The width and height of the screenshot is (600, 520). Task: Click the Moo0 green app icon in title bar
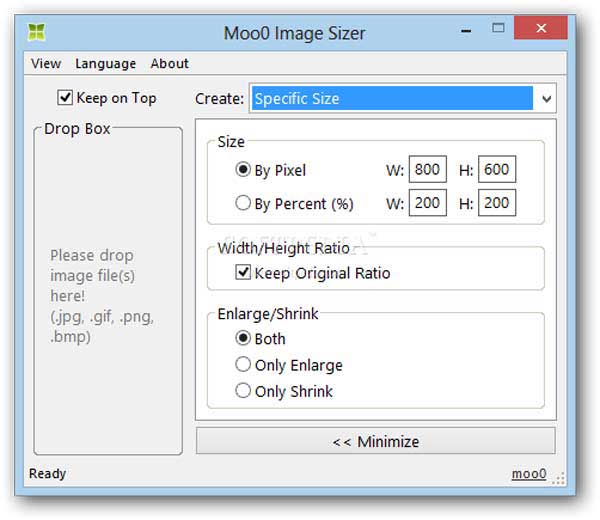tap(37, 32)
